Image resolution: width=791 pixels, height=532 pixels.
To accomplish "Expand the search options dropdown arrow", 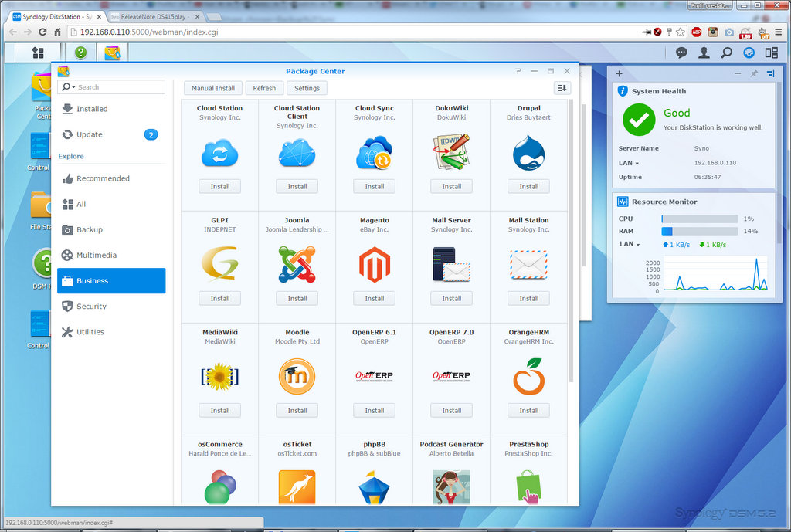I will click(73, 87).
